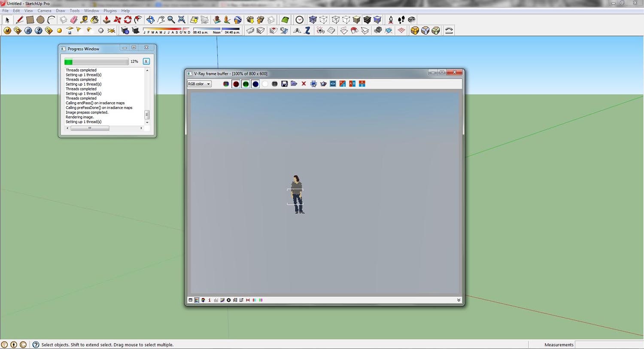The width and height of the screenshot is (644, 349).
Task: Toggle red channel in V-Ray frame buffer
Action: [x=236, y=84]
